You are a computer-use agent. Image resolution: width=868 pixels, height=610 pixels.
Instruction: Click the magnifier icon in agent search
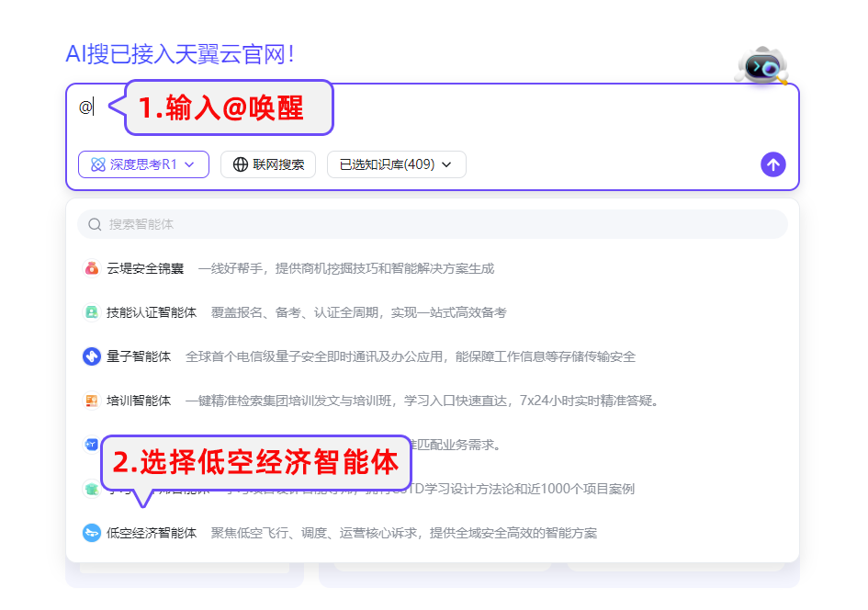tap(95, 224)
